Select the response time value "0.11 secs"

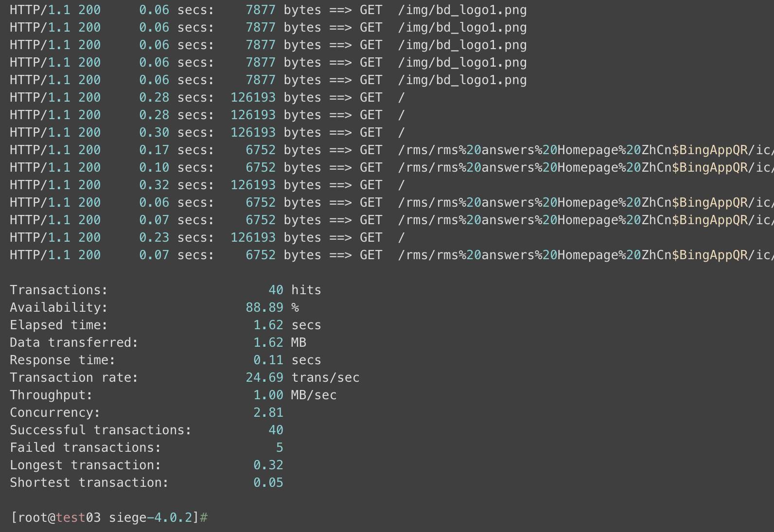(287, 360)
